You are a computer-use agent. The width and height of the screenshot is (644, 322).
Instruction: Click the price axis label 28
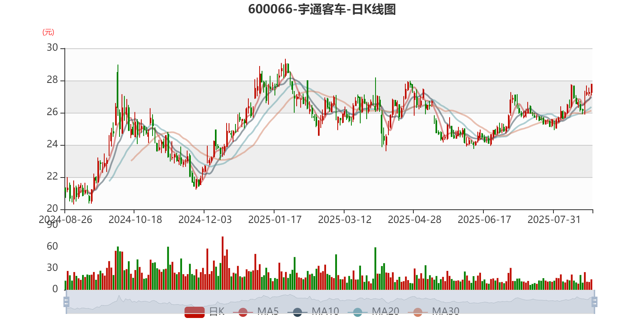tap(52, 80)
